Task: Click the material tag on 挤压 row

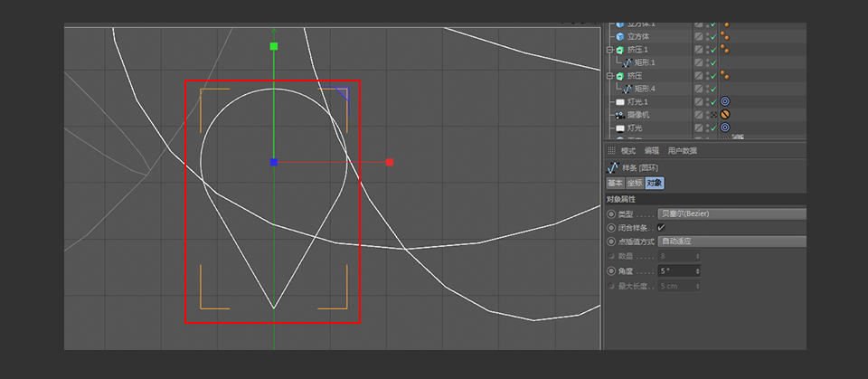Action: point(725,76)
